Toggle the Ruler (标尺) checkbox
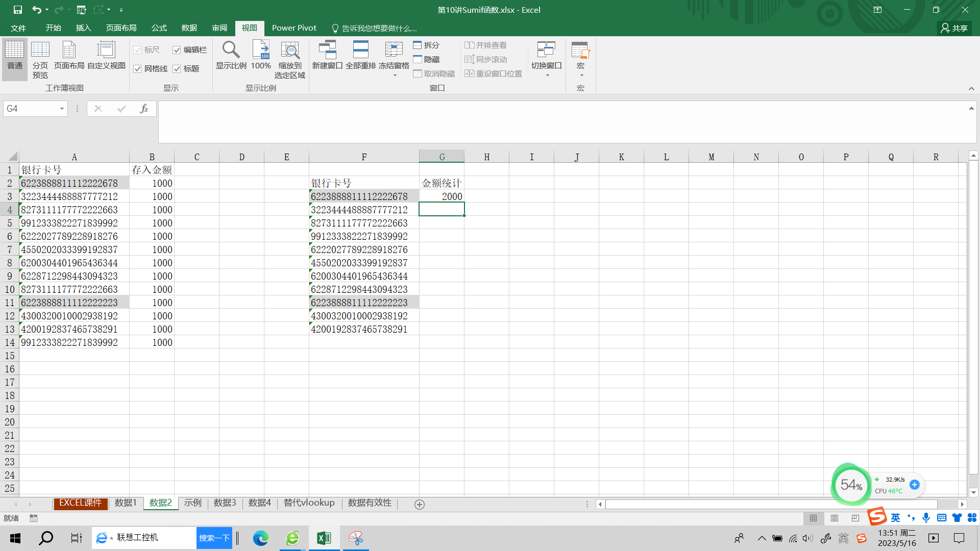Viewport: 980px width, 551px height. coord(137,50)
